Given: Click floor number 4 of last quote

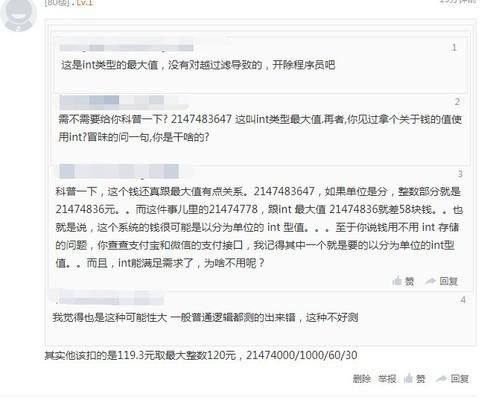Looking at the screenshot, I should pyautogui.click(x=463, y=300).
